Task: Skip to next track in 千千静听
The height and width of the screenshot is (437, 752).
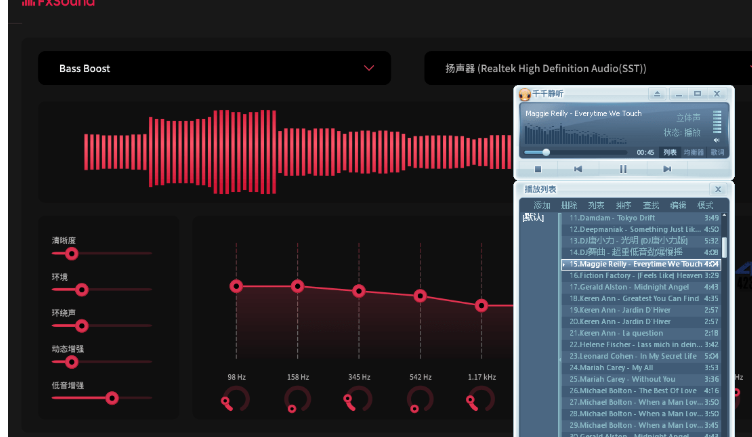Action: [x=667, y=169]
